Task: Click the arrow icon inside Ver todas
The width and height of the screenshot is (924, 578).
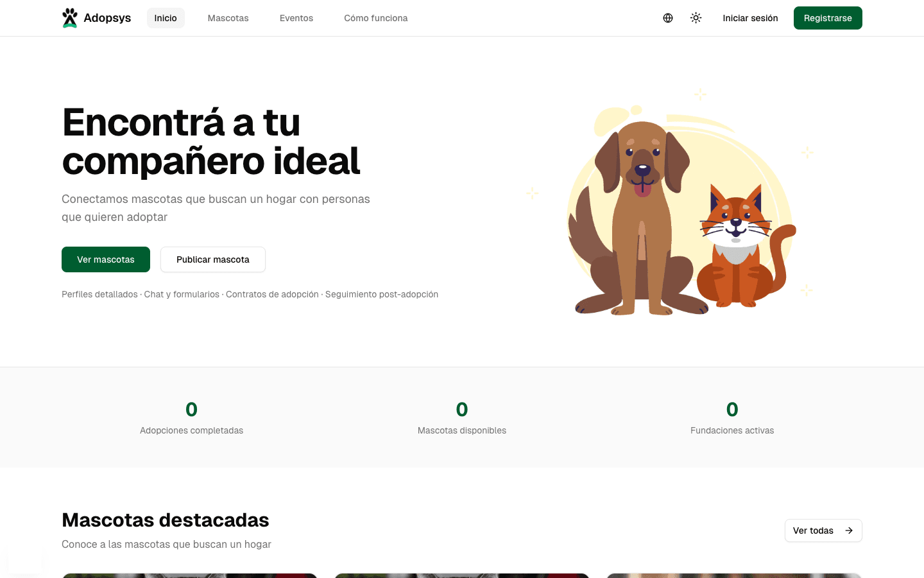Action: pos(848,530)
